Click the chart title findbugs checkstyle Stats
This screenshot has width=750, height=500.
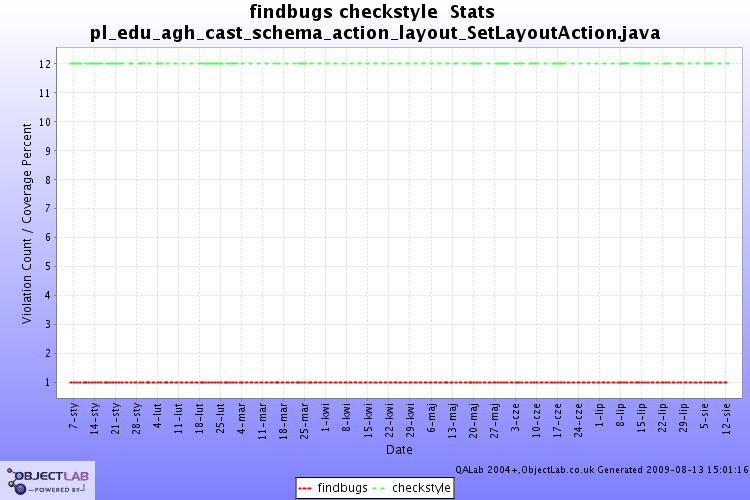(x=372, y=11)
